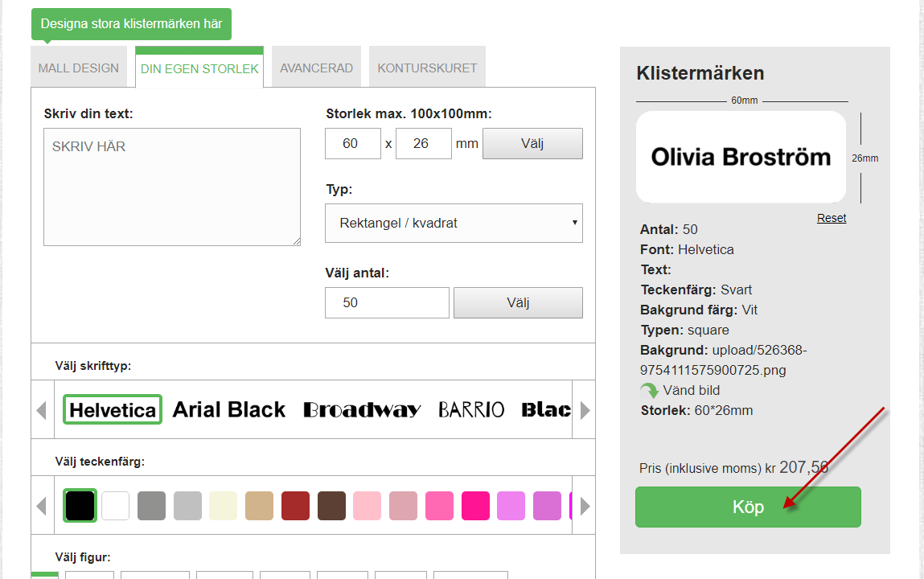Pick the white text color swatch
924x579 pixels.
pos(116,506)
